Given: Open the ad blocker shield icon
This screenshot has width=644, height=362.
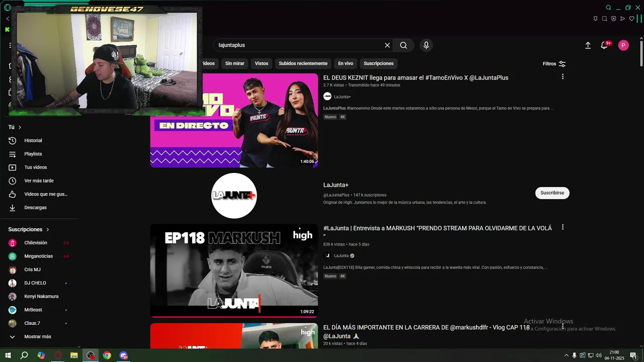Looking at the screenshot, I should [613, 19].
